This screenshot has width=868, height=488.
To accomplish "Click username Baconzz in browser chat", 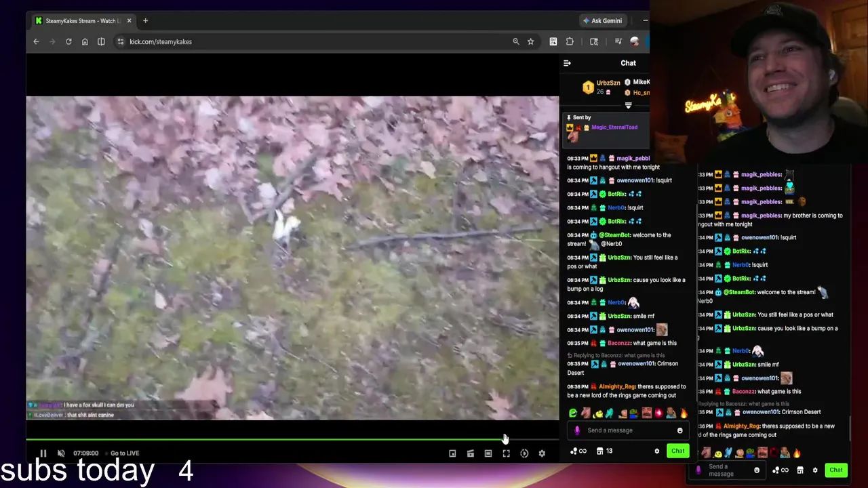I will coord(618,343).
